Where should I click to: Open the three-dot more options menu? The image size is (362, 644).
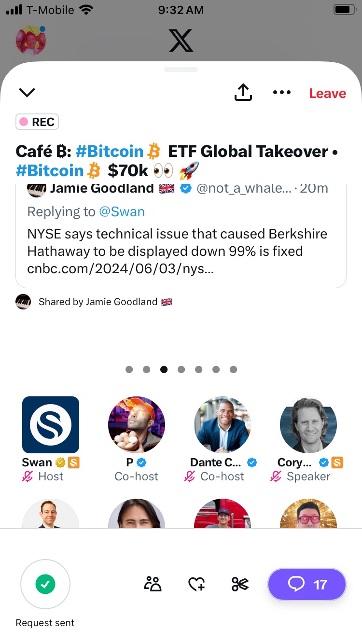(282, 92)
